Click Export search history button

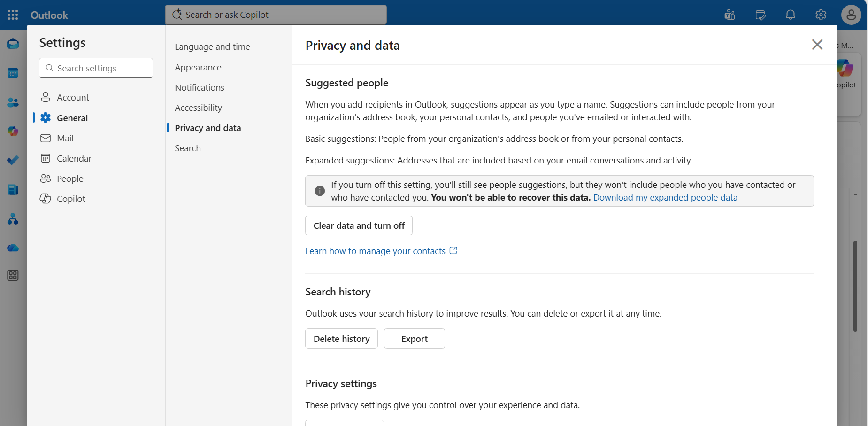(x=415, y=339)
